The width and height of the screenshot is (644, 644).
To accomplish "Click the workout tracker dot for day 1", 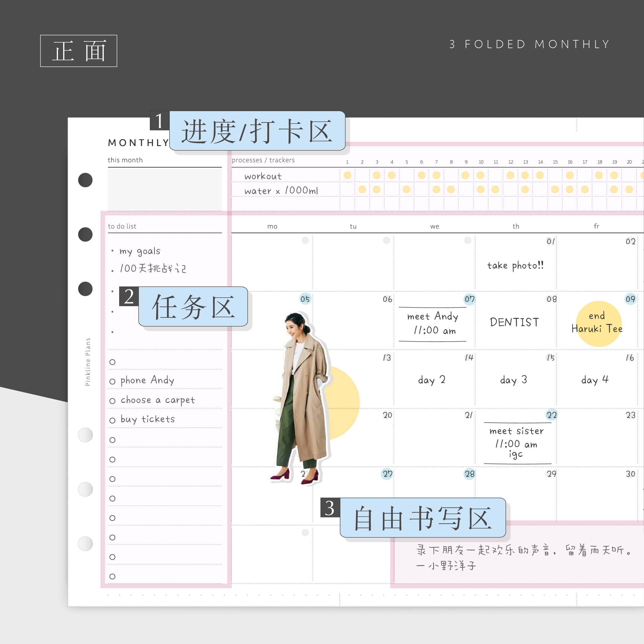I will (347, 175).
